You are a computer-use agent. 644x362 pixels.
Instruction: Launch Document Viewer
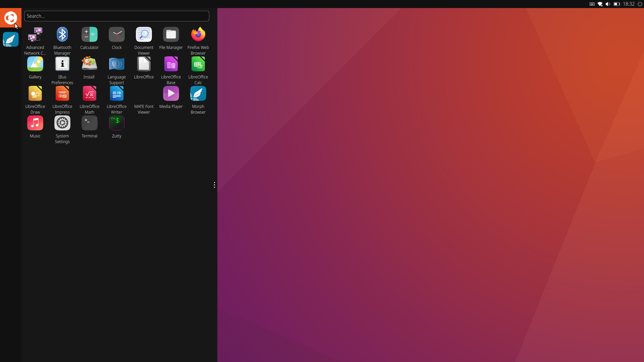pyautogui.click(x=144, y=41)
